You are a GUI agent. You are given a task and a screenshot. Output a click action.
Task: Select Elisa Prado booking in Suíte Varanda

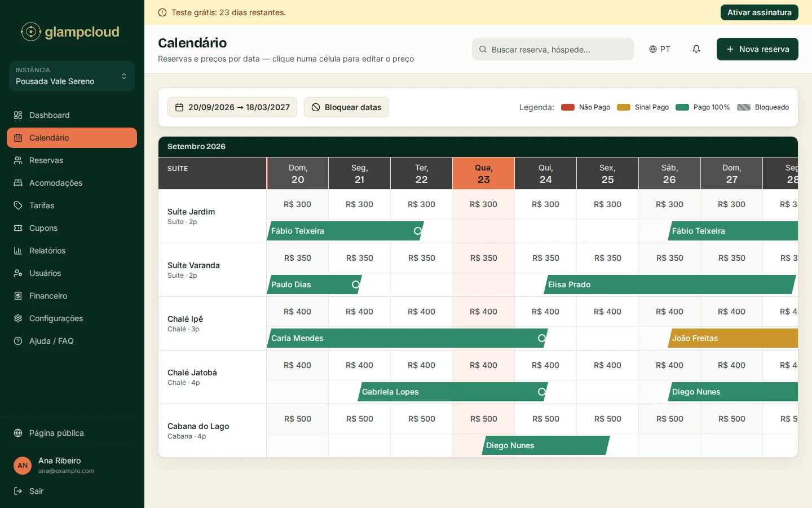pos(670,284)
